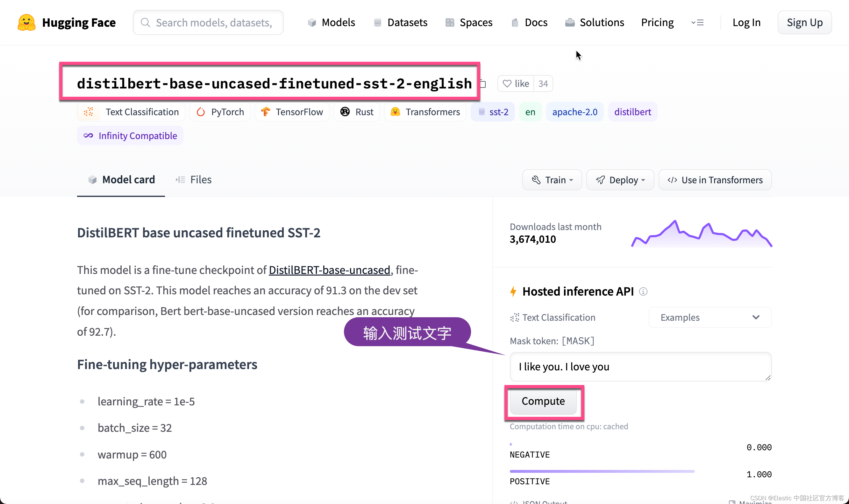The height and width of the screenshot is (504, 849).
Task: Expand the additional navigation menu
Action: [697, 22]
